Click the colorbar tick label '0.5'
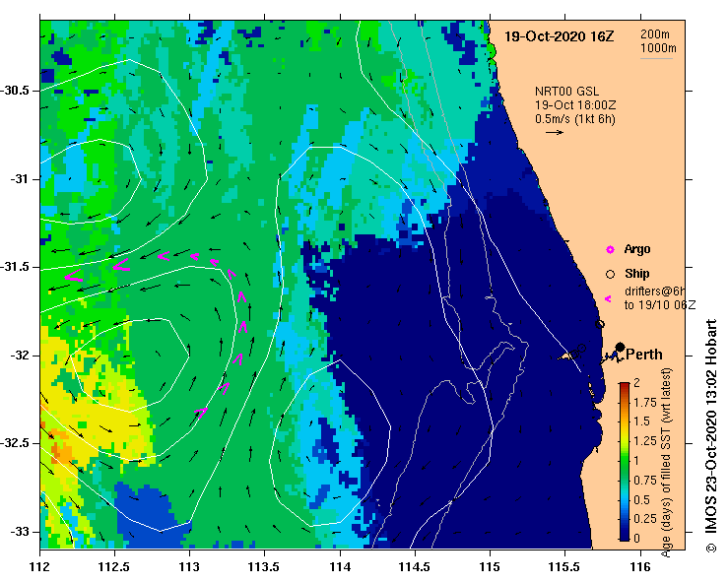The height and width of the screenshot is (583, 728). (x=641, y=500)
